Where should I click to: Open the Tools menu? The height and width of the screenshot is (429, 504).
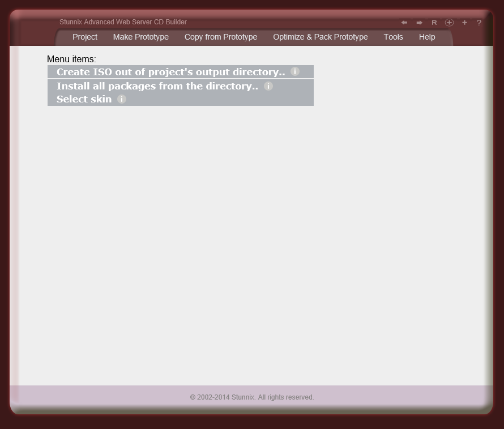[x=393, y=37]
